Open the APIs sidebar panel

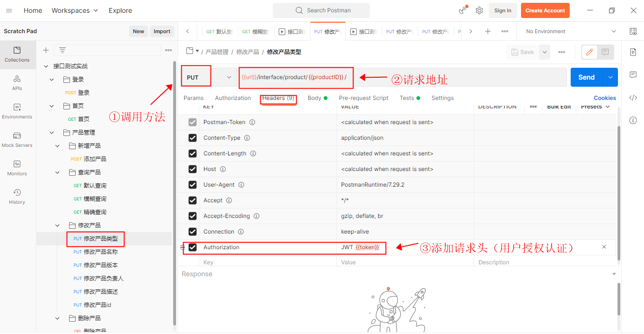coord(17,83)
